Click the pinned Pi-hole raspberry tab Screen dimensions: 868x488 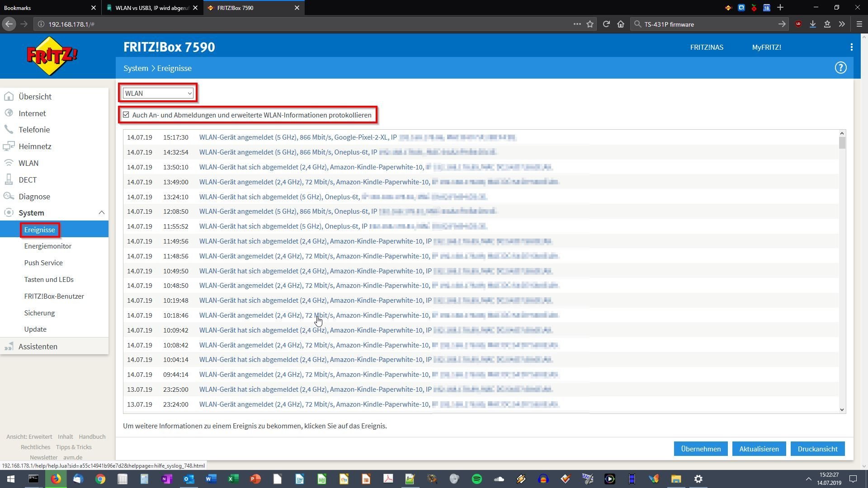[754, 8]
